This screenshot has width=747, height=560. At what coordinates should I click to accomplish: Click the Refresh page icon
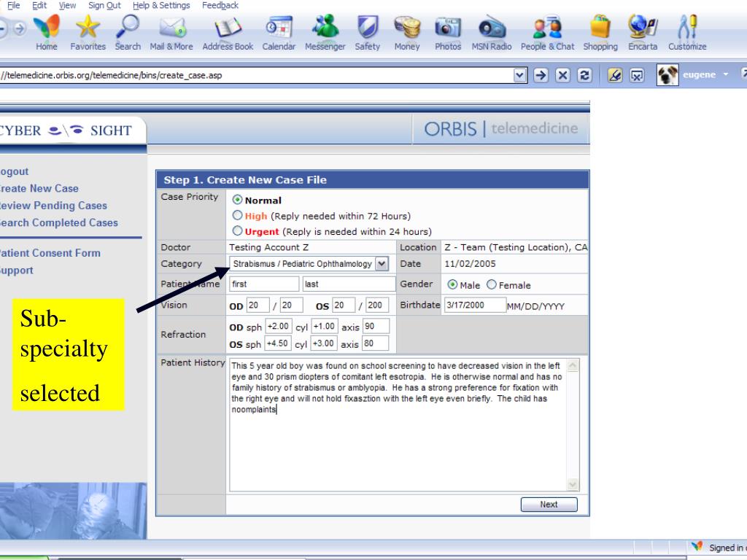tap(584, 75)
